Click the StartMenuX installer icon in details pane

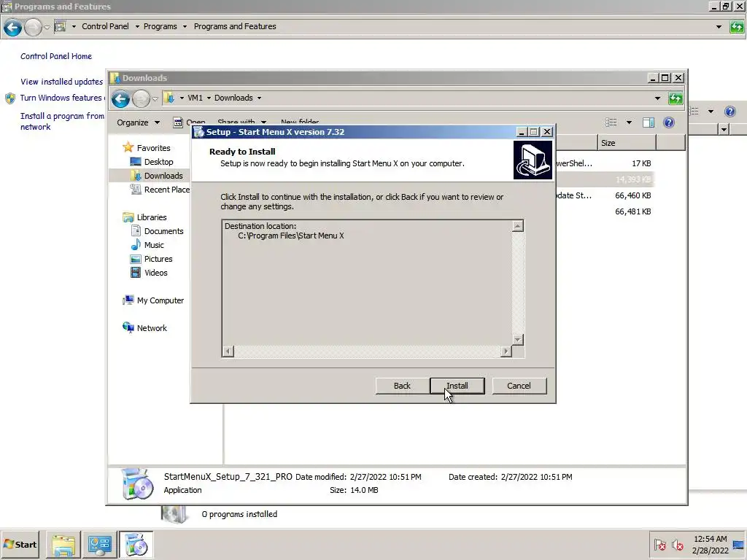[x=137, y=484]
